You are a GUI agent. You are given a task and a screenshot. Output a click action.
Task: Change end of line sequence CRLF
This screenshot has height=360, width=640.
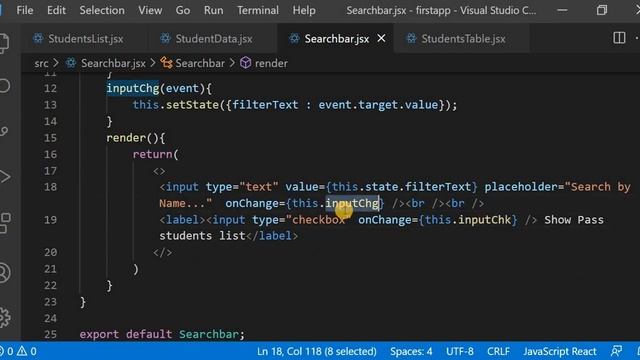(x=498, y=351)
